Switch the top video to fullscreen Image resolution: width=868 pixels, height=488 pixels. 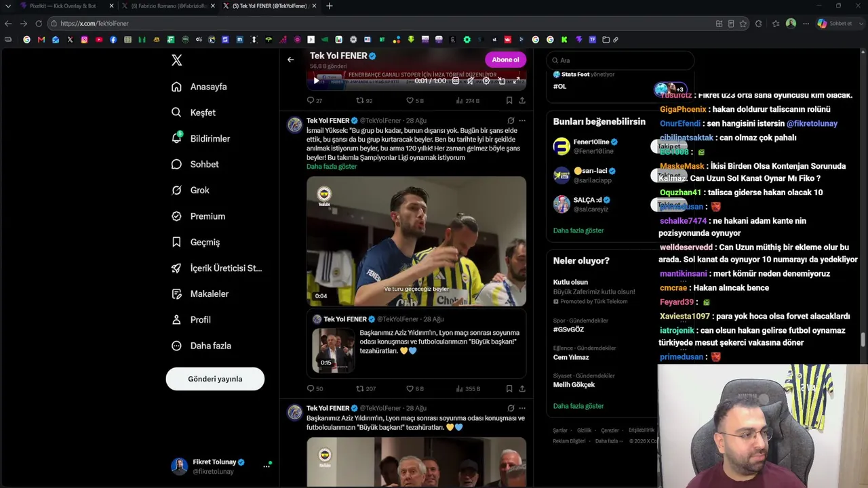pos(517,81)
